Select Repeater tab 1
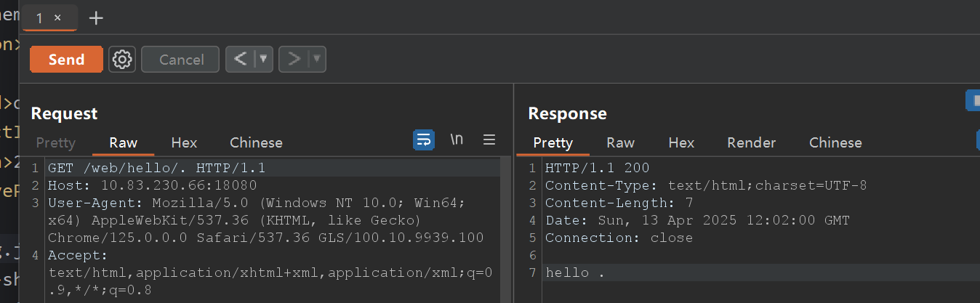The width and height of the screenshot is (980, 303). pyautogui.click(x=39, y=18)
